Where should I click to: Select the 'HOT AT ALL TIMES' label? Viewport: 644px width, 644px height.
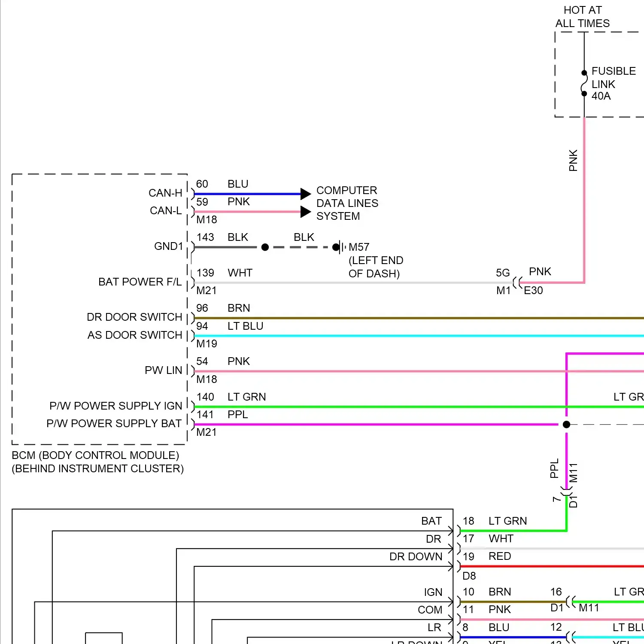tap(583, 17)
